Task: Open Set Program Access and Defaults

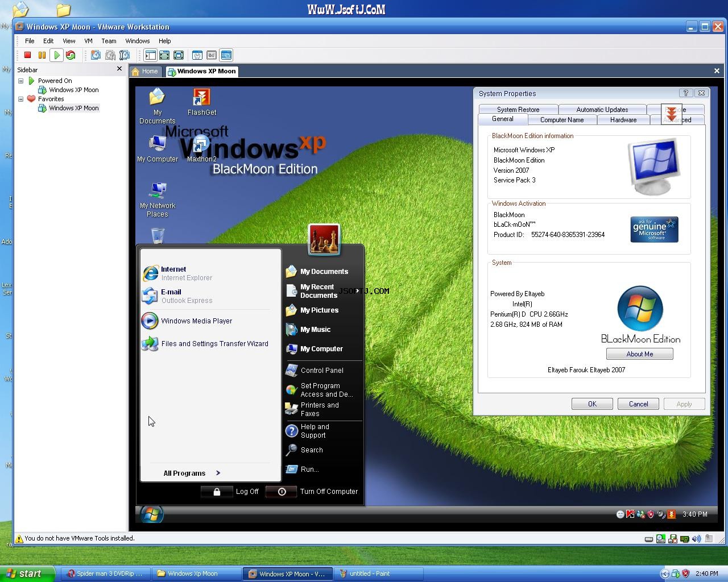Action: (x=322, y=390)
